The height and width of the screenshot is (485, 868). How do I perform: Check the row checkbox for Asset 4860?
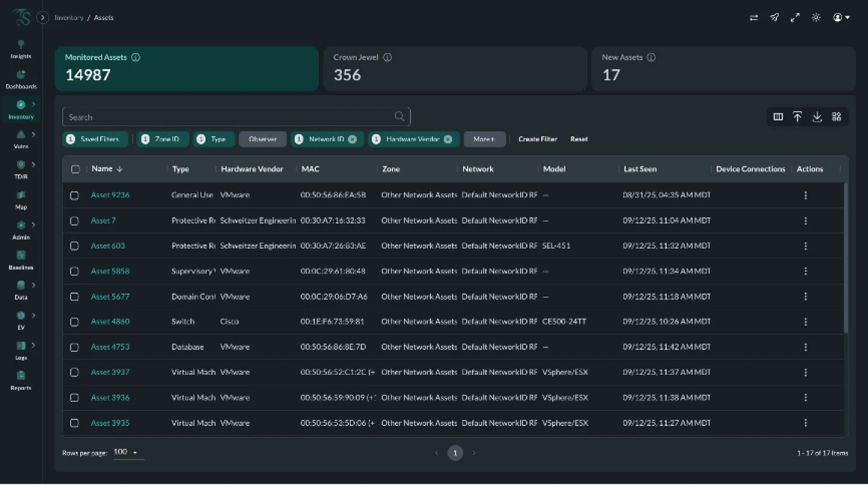click(x=75, y=322)
